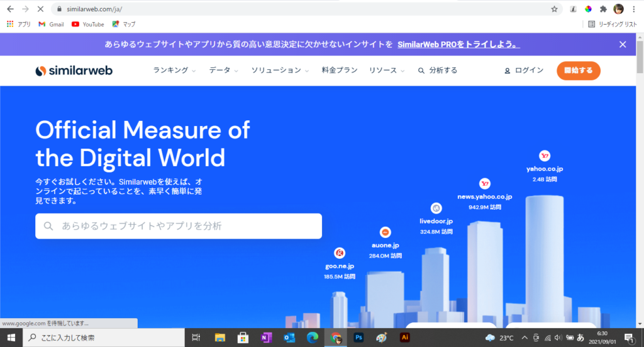Viewport: 644px width, 347px height.
Task: Toggle the Japanese IME あ indicator
Action: click(580, 338)
